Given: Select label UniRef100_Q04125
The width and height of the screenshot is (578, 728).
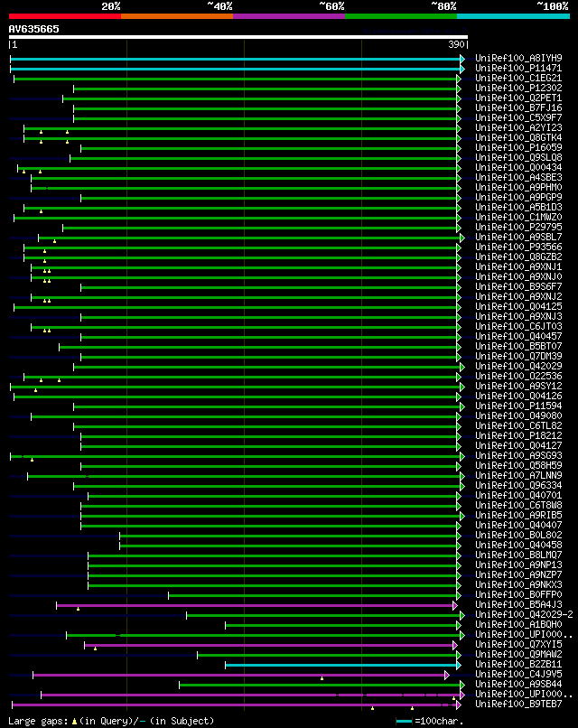Looking at the screenshot, I should click(x=518, y=306).
